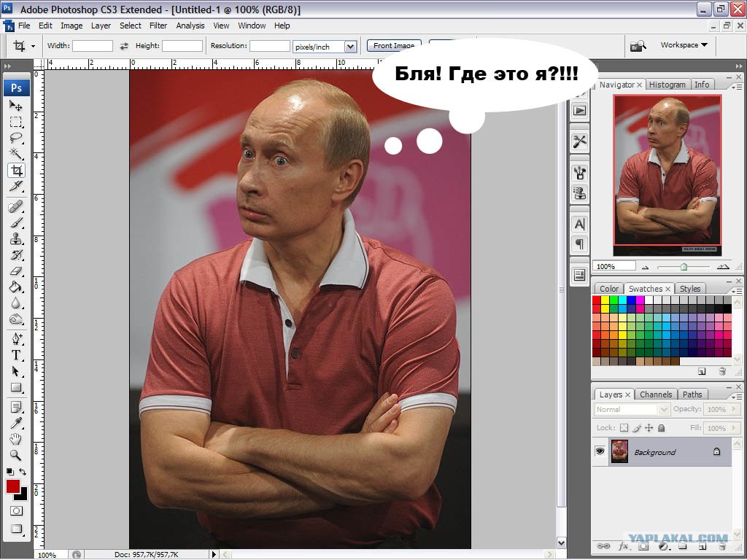Click the Front Image button
This screenshot has width=747, height=560.
(394, 46)
